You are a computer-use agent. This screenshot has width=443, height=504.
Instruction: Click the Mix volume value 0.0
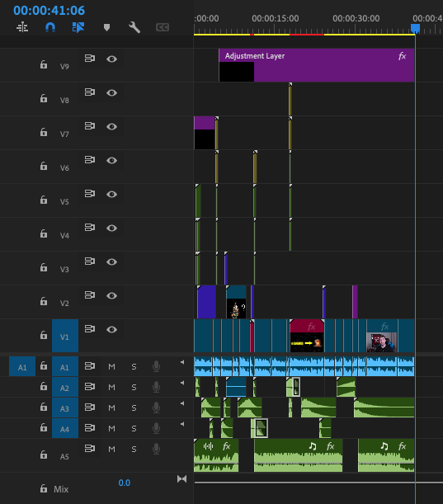click(124, 483)
